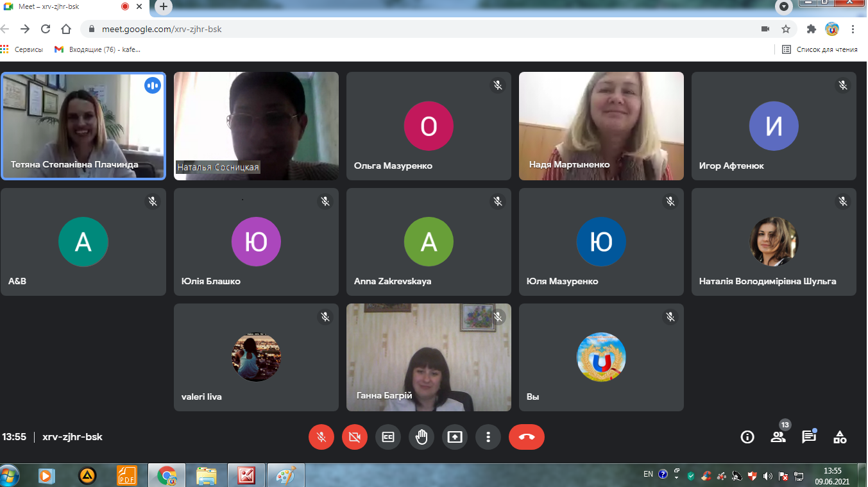Click Юлія Блашко's purple Ю avatar
868x487 pixels.
(256, 242)
